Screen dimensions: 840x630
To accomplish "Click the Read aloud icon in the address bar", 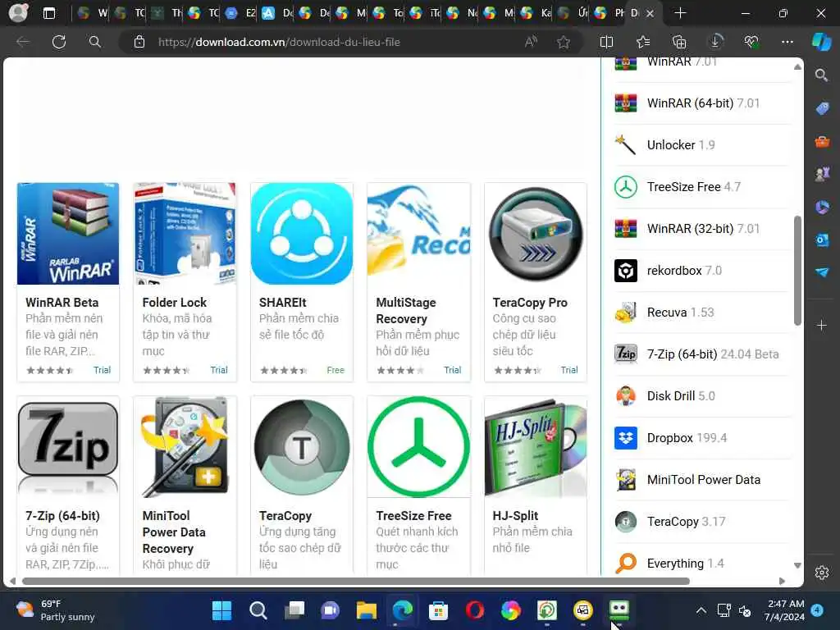I will pyautogui.click(x=531, y=42).
